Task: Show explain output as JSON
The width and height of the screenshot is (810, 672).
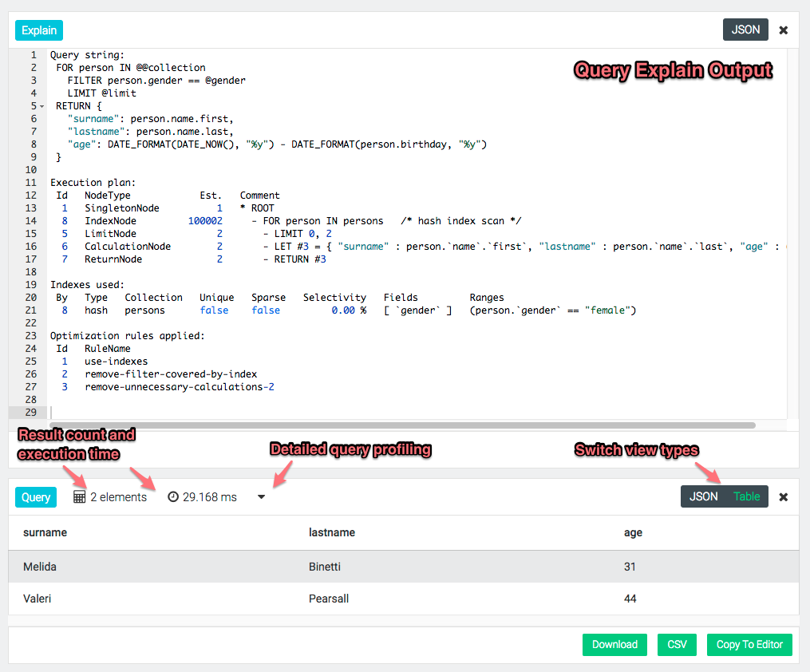Action: [745, 30]
